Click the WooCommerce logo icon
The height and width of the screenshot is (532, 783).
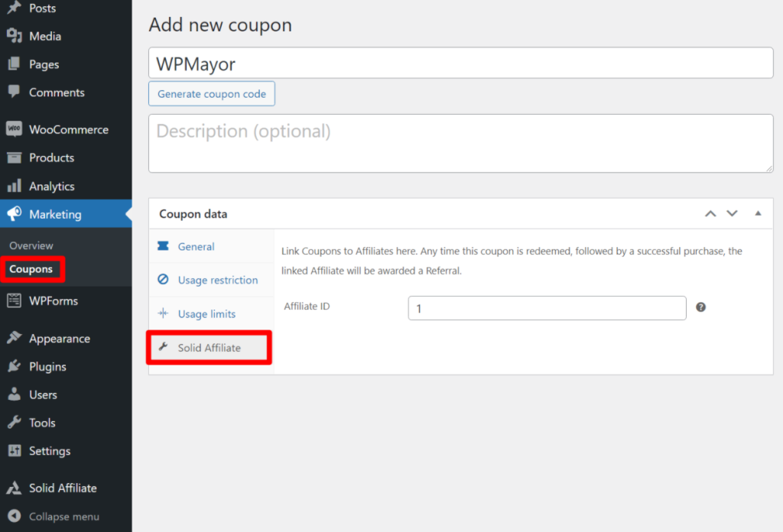(x=15, y=129)
